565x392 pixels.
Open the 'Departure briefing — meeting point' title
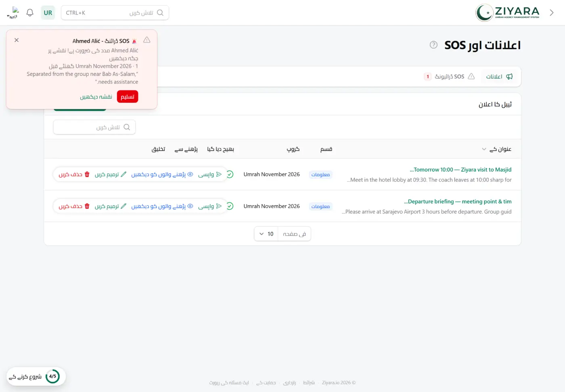[x=458, y=202]
